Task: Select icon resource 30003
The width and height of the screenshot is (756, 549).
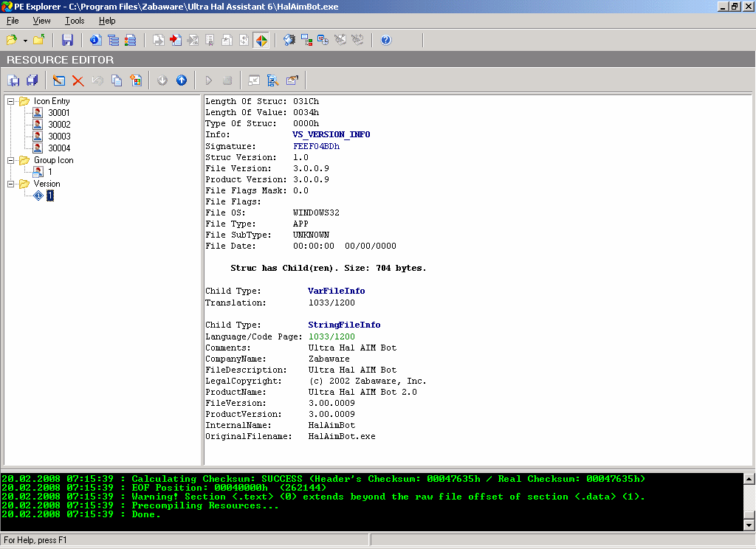Action: point(59,137)
